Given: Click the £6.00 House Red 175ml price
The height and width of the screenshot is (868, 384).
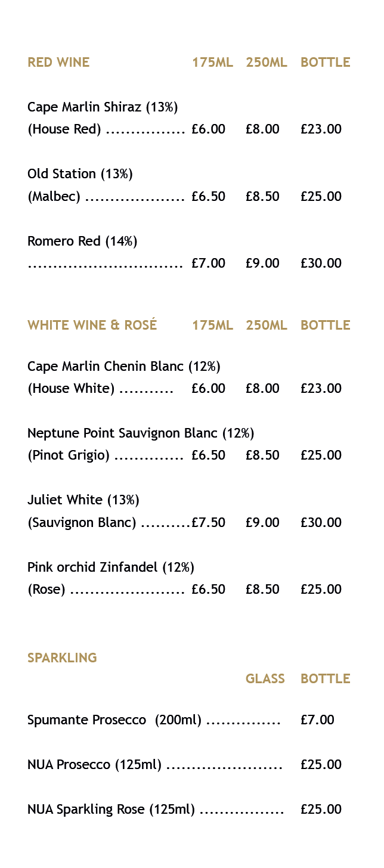Looking at the screenshot, I should tap(208, 129).
